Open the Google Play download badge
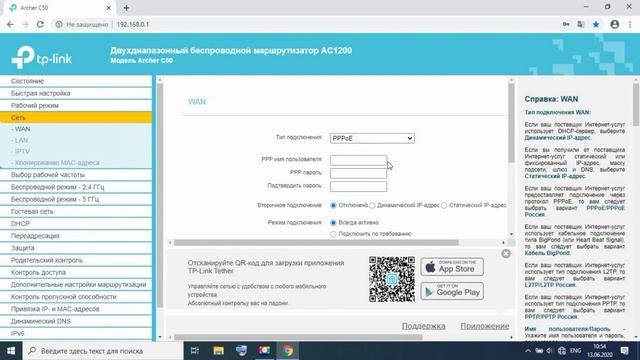640x360 pixels. pyautogui.click(x=452, y=291)
